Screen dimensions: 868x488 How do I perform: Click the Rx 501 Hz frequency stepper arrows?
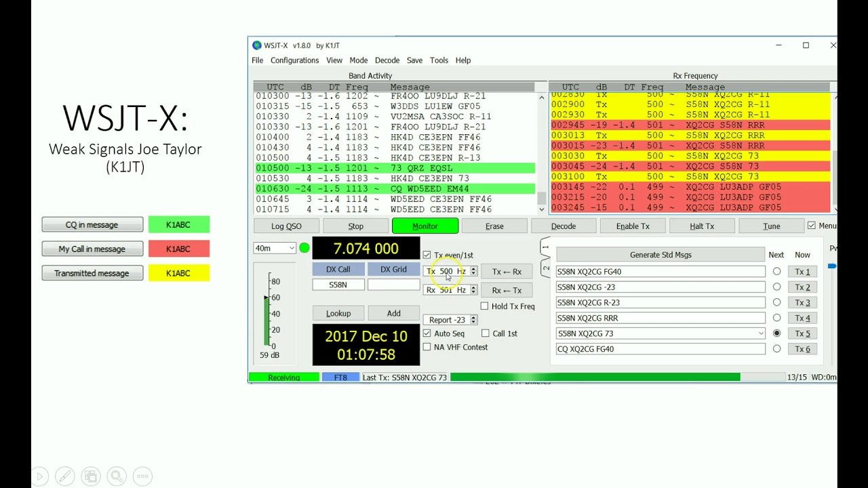point(473,290)
